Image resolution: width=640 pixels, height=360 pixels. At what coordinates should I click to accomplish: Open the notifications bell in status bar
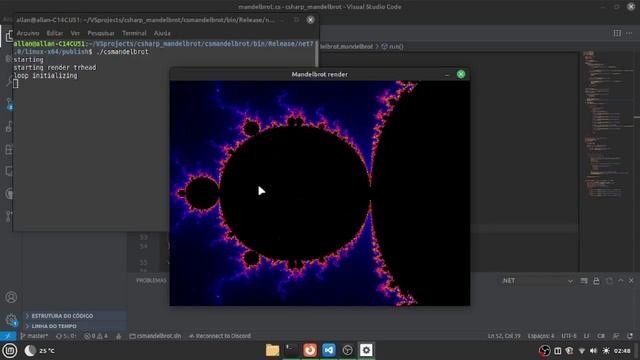pyautogui.click(x=630, y=336)
